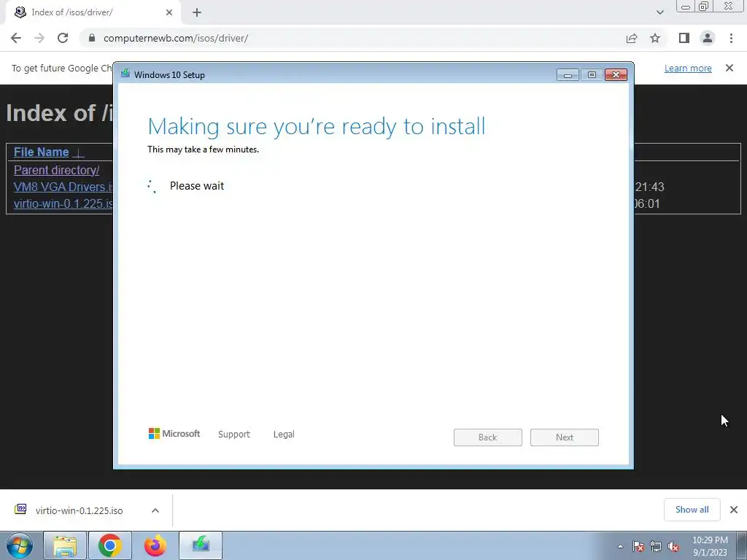Close the Index of /isos/driver/ tab
This screenshot has width=747, height=560.
[x=169, y=12]
